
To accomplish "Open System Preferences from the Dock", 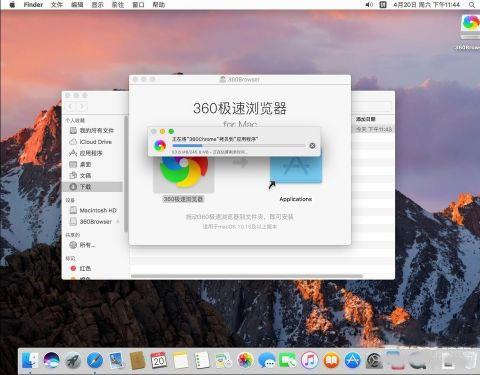I will 374,361.
